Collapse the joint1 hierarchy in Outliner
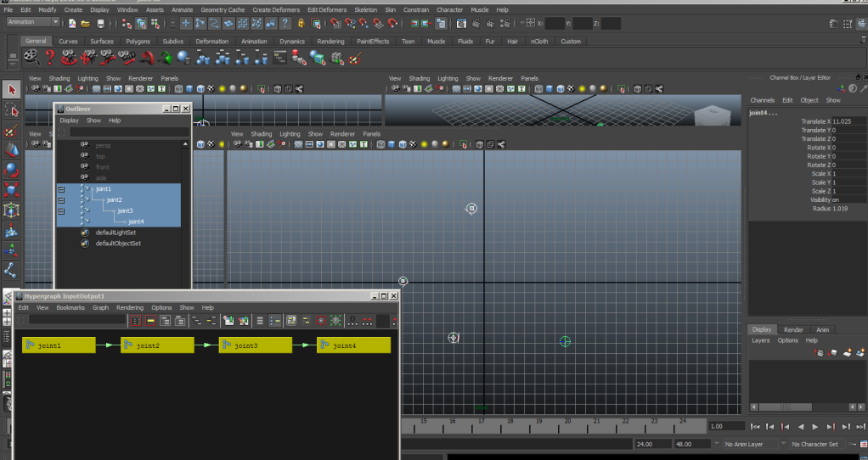This screenshot has width=868, height=460. pos(61,189)
